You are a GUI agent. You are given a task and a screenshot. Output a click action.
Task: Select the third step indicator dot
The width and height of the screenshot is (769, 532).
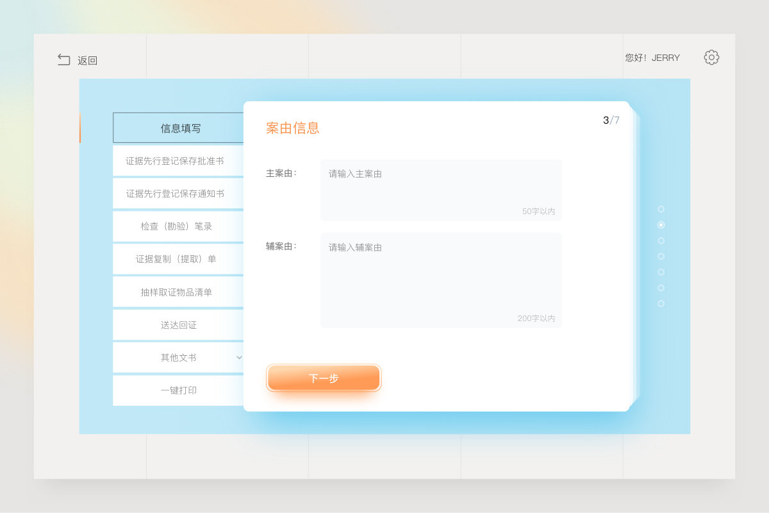point(661,241)
